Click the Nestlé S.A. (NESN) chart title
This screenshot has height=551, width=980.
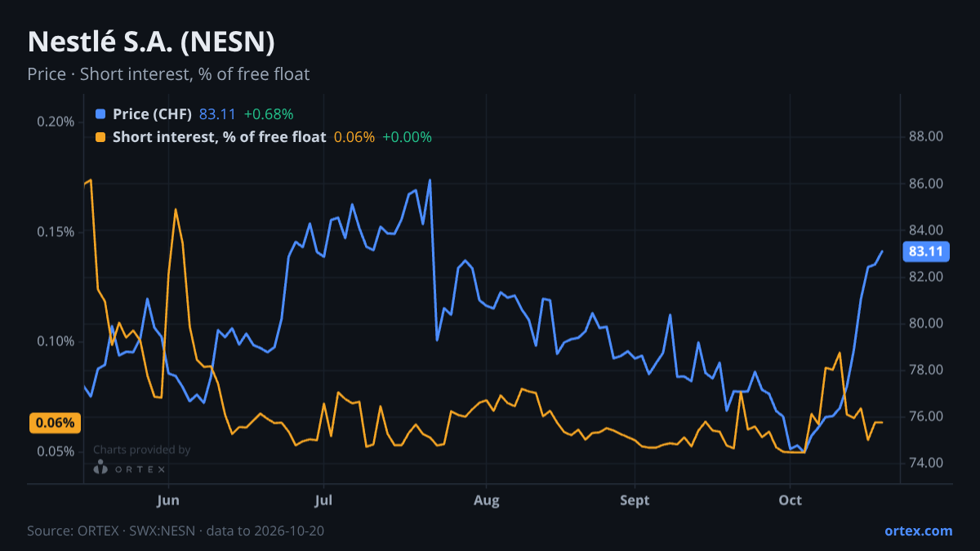151,42
